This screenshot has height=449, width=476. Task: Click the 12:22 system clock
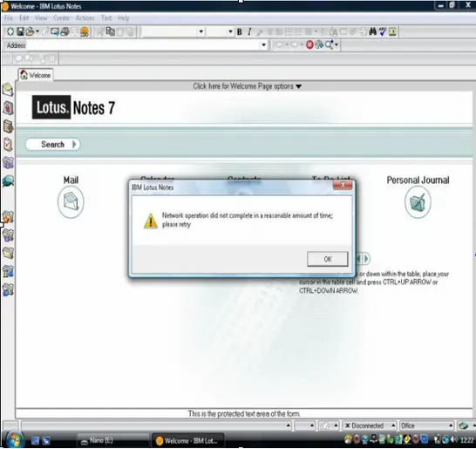(x=466, y=440)
